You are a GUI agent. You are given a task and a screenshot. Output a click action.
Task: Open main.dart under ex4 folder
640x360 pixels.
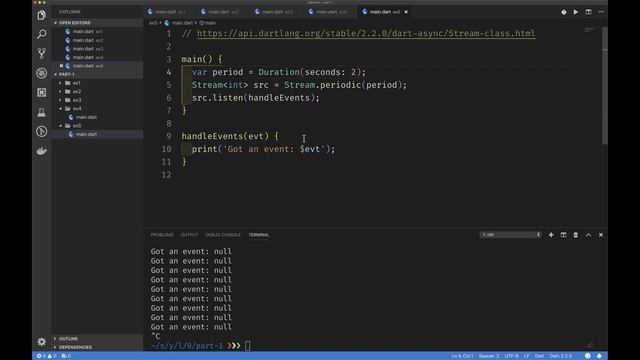pyautogui.click(x=97, y=117)
